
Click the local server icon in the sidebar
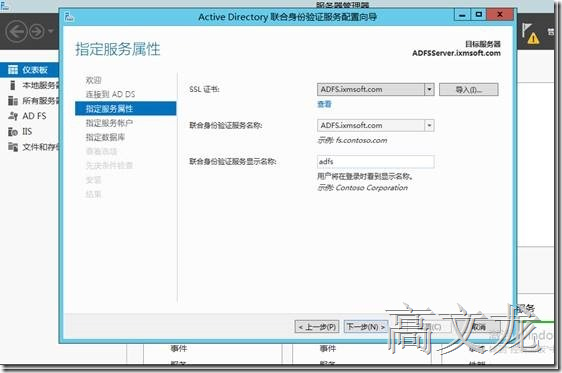click(x=13, y=85)
